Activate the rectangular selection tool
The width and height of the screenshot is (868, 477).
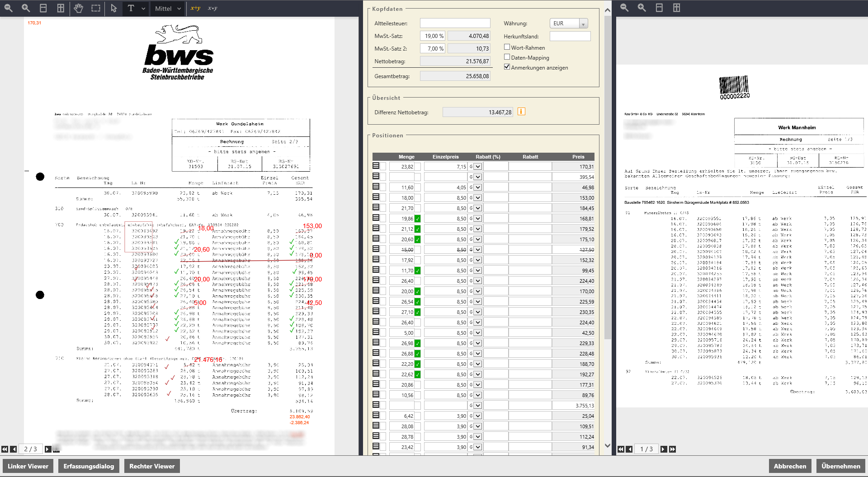(x=96, y=8)
